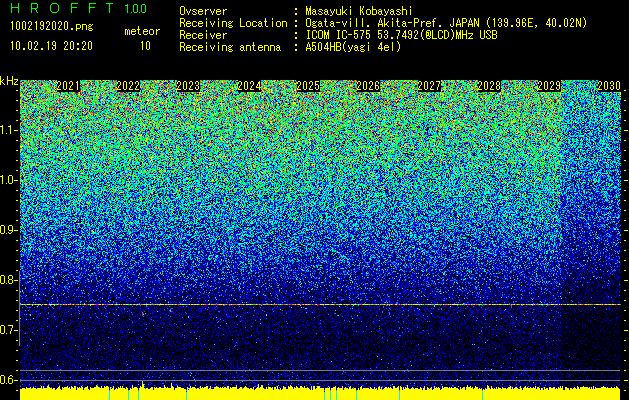Click the kHz axis unit label
The height and width of the screenshot is (400, 629).
point(9,81)
